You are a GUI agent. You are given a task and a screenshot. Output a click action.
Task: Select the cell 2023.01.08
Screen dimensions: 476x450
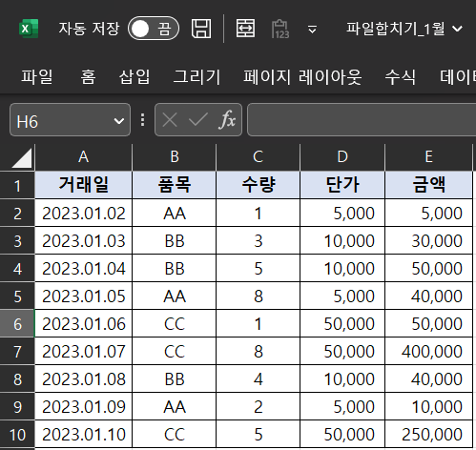pyautogui.click(x=83, y=378)
